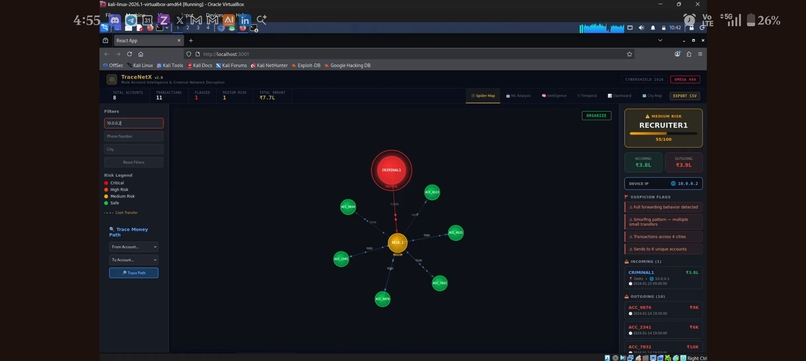Go to browser home page icon

pos(141,54)
